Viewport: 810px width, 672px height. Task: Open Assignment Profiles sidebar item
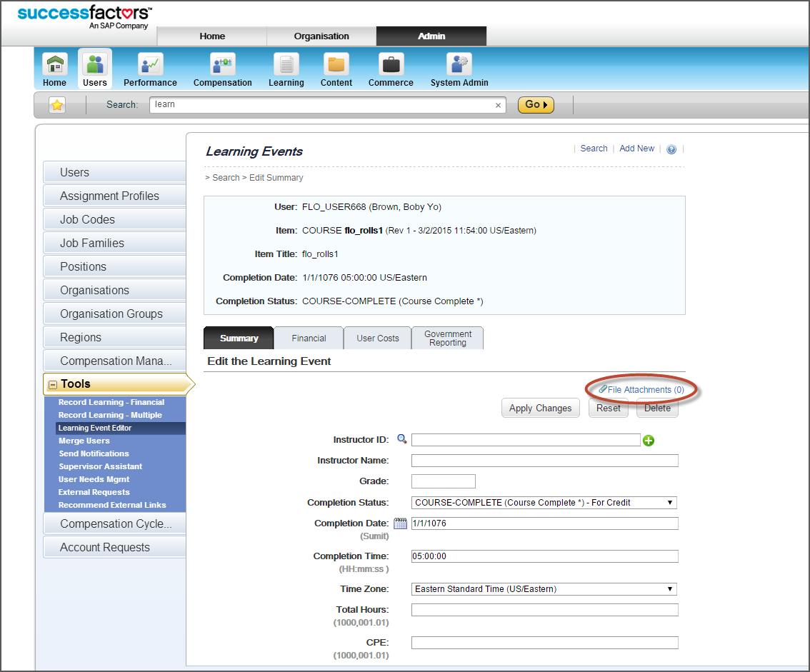click(x=115, y=196)
